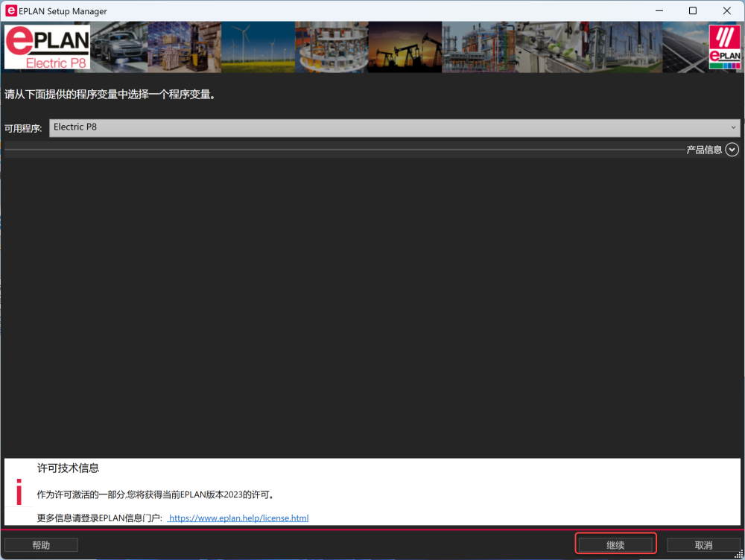Click the car production banner image
This screenshot has height=560, width=745.
(x=119, y=47)
